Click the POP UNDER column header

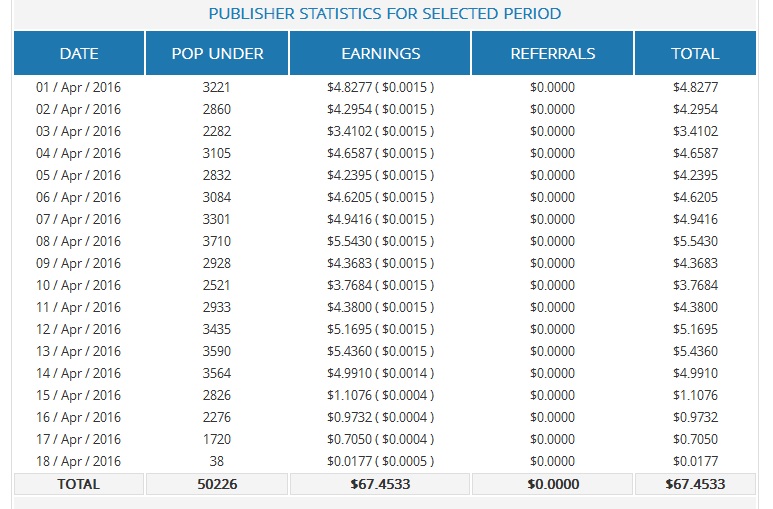click(216, 54)
